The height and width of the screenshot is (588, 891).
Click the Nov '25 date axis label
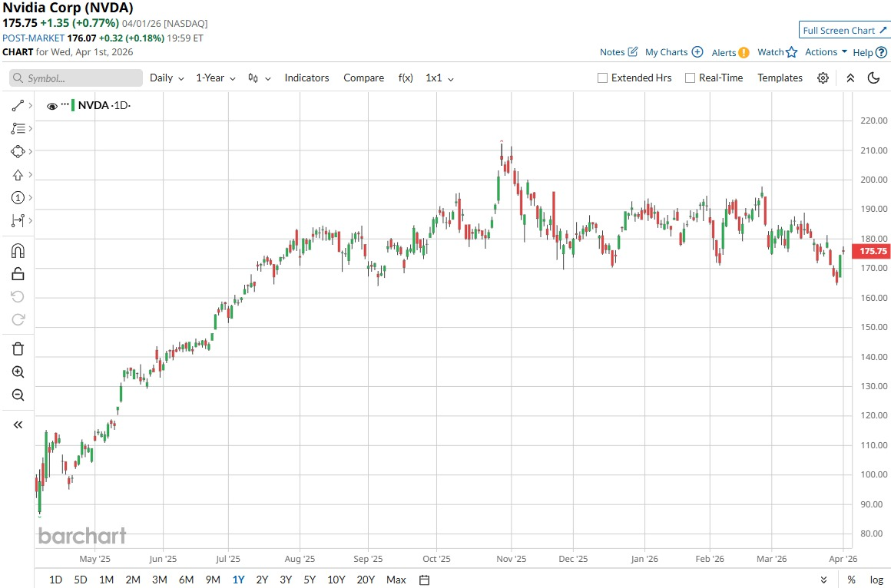tap(511, 559)
